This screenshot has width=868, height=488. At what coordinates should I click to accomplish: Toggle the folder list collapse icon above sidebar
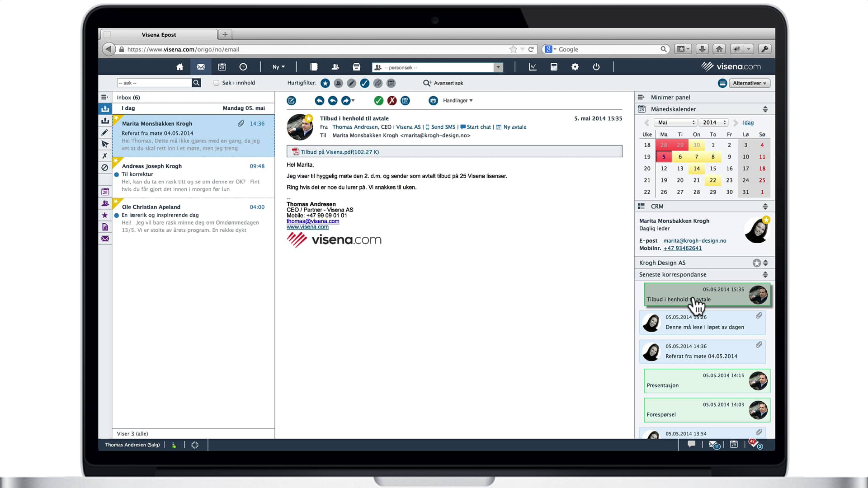tap(104, 97)
